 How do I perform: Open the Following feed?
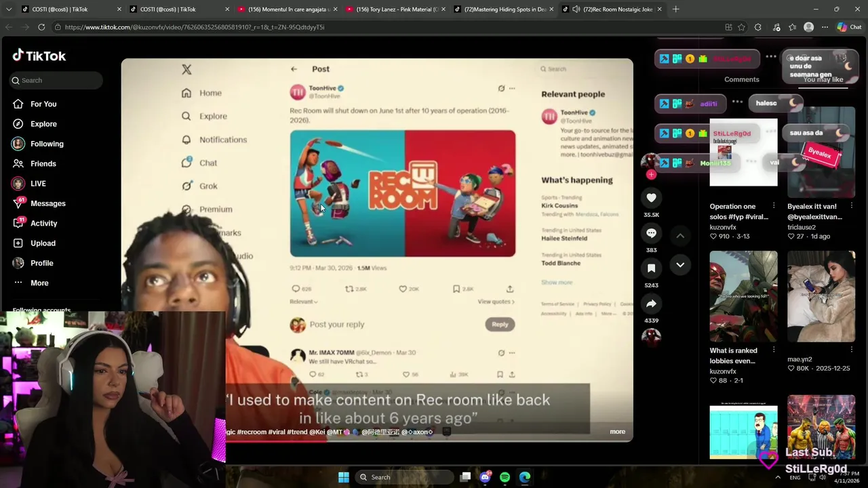pos(47,144)
